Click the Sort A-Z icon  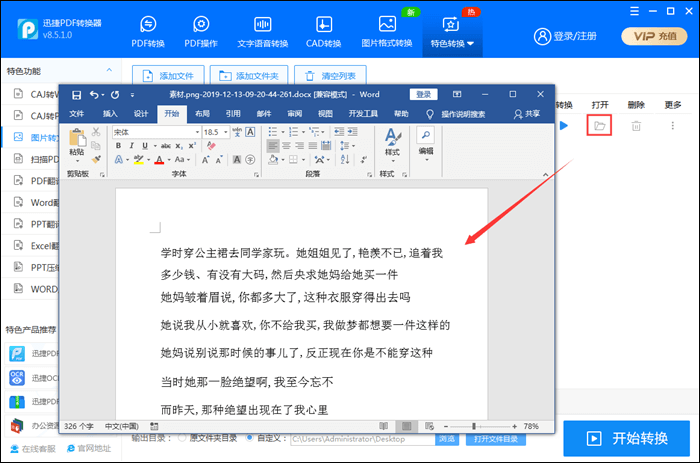(345, 159)
